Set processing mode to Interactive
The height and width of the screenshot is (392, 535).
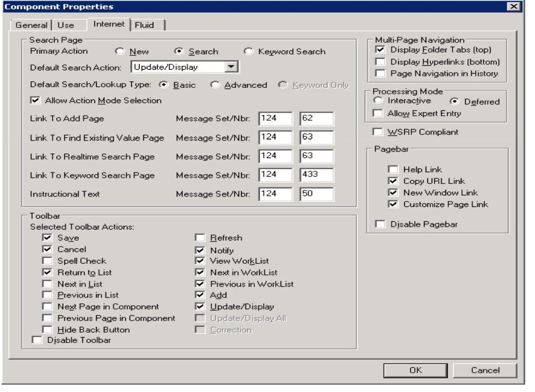pyautogui.click(x=377, y=102)
